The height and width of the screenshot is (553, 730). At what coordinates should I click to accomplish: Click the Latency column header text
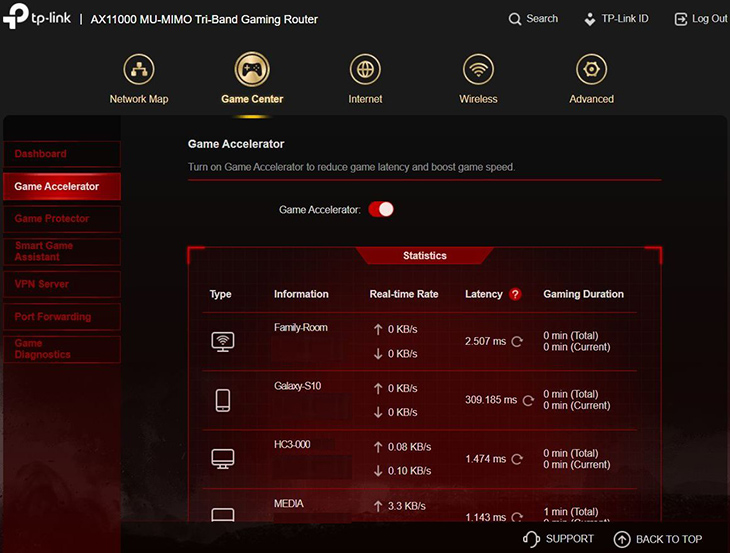(484, 294)
